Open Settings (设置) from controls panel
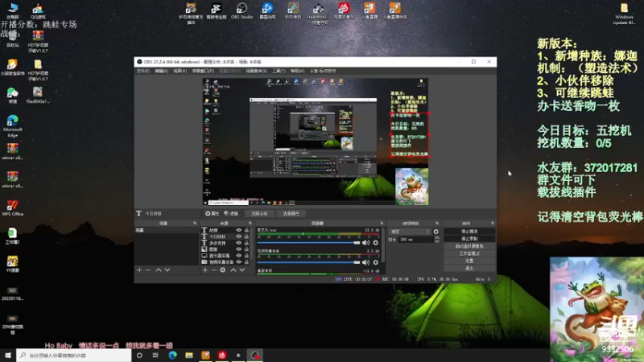644x362 pixels. (x=469, y=261)
